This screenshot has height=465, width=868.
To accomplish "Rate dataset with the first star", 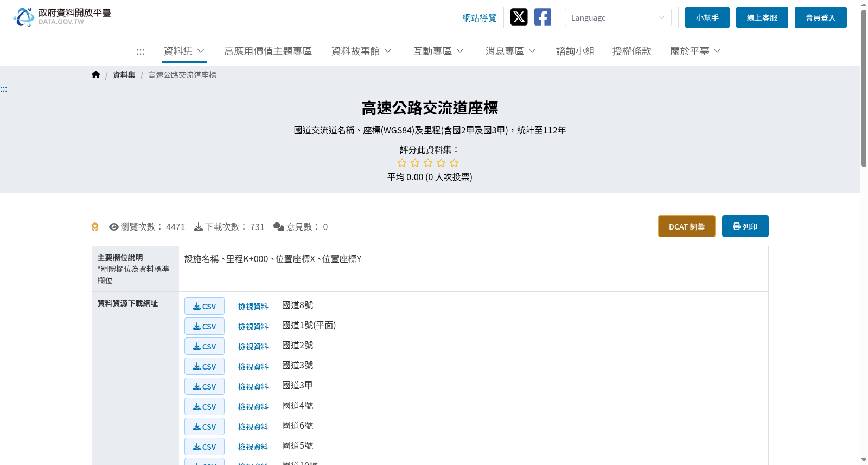I will click(x=402, y=163).
